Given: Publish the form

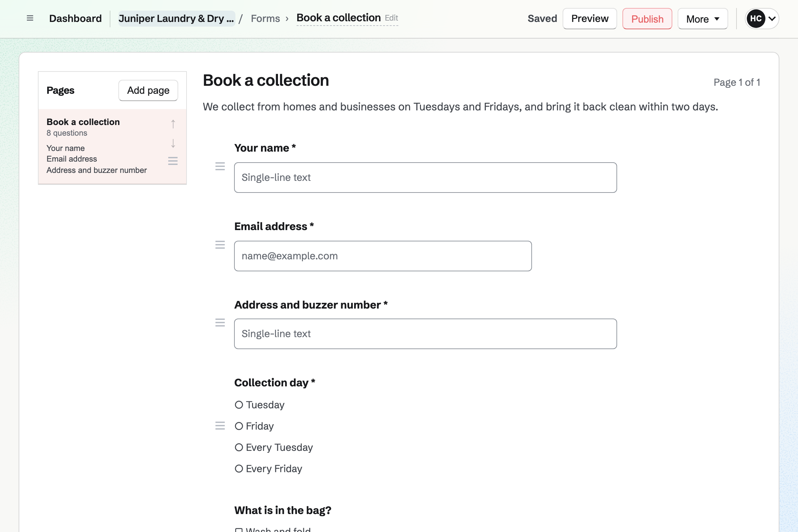Looking at the screenshot, I should click(x=647, y=19).
